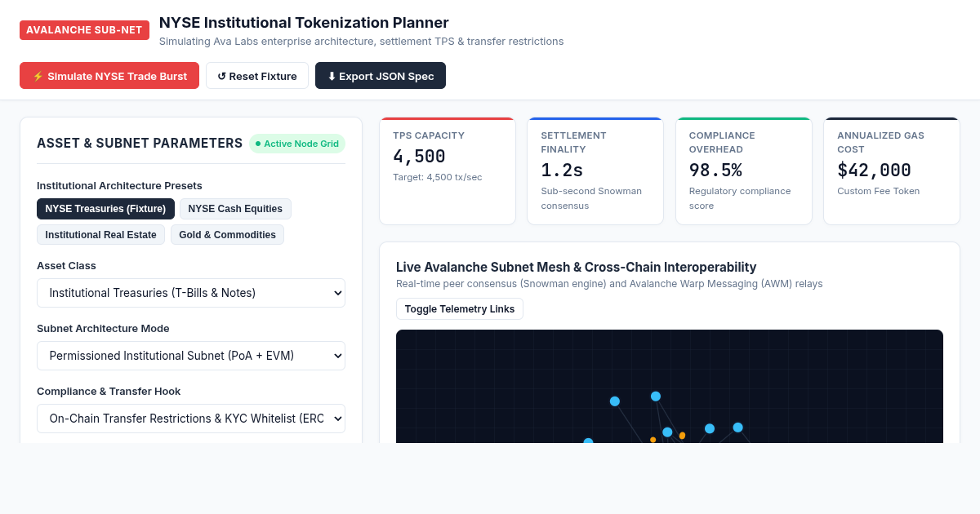The width and height of the screenshot is (980, 514).
Task: Click the Sub-second Snowman consensus text
Action: tap(591, 198)
